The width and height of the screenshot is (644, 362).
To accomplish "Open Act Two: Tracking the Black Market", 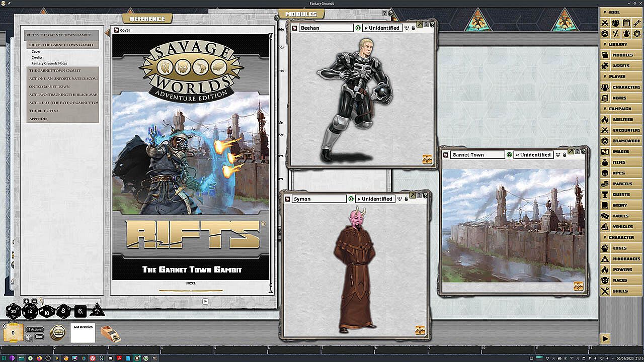I will click(x=63, y=95).
